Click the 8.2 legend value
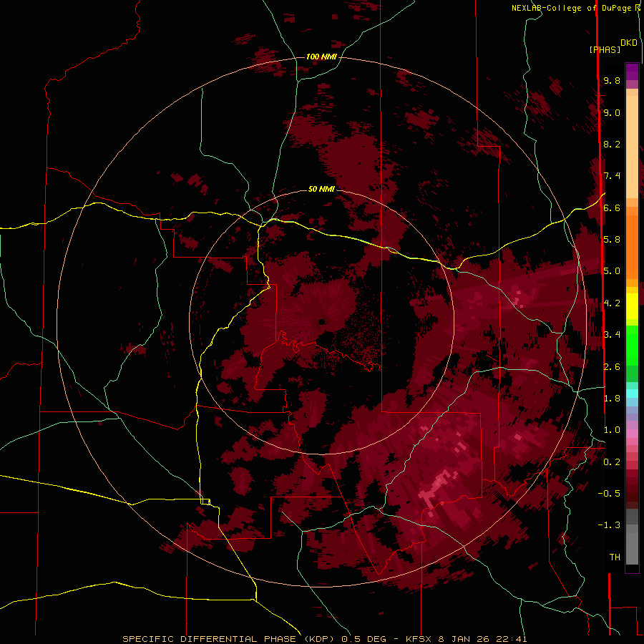644x644 pixels. pyautogui.click(x=612, y=144)
